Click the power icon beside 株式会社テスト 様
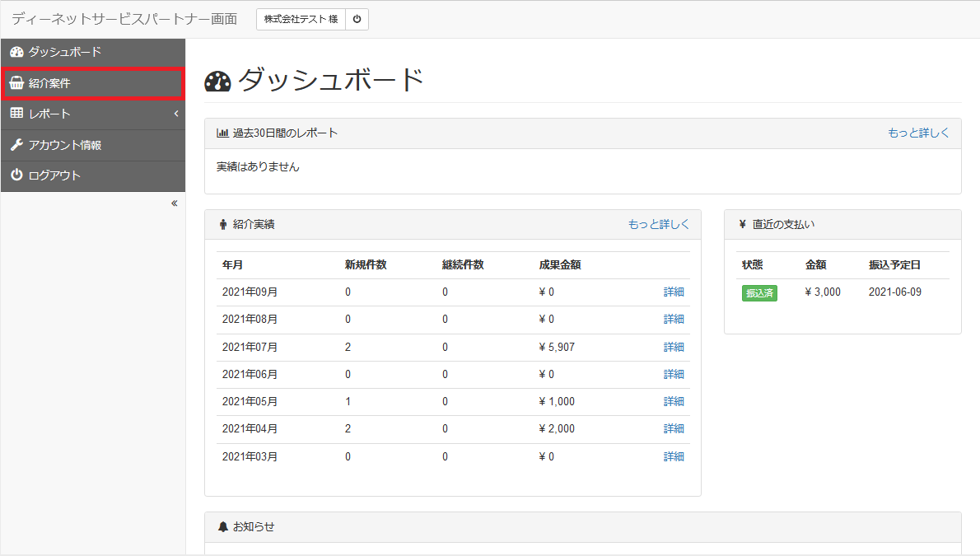 point(357,20)
